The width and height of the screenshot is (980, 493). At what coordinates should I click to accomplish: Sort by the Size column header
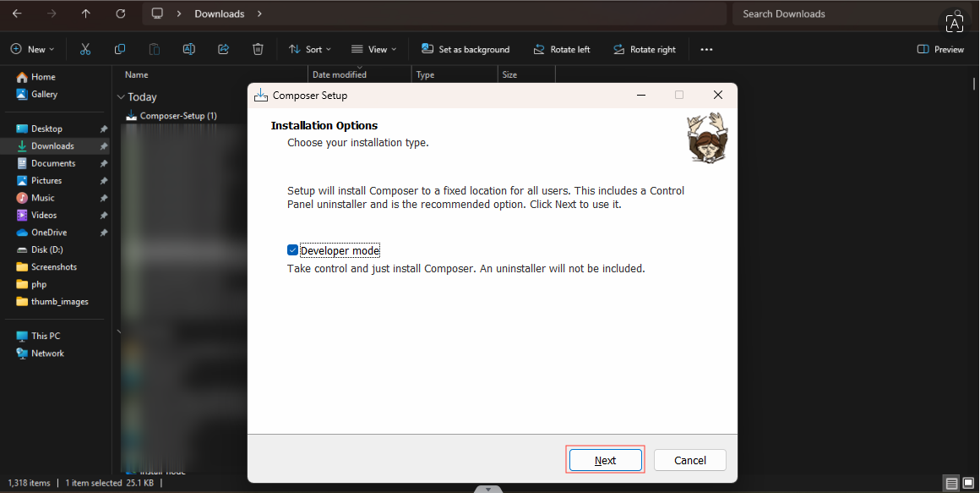tap(509, 74)
